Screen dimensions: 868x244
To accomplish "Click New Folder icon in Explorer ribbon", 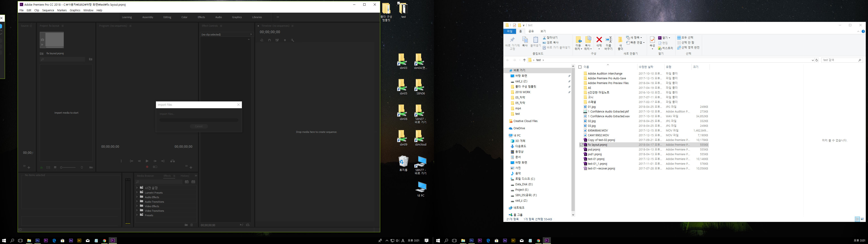I will tap(620, 40).
